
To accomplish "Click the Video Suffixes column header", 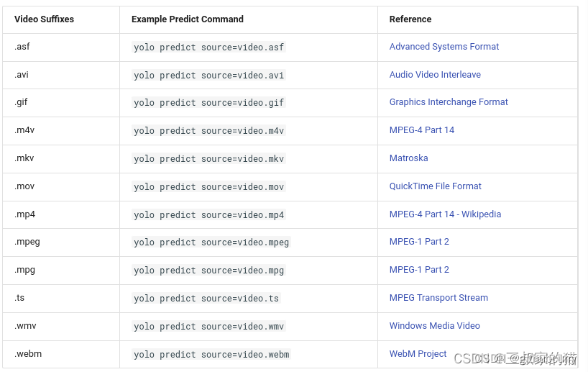I will point(44,19).
